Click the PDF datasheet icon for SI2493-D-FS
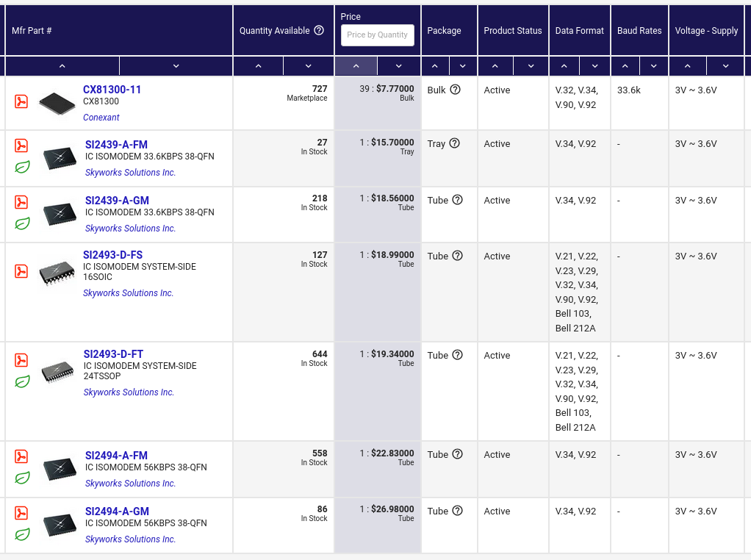Viewport: 751px width, 560px height. [x=21, y=271]
